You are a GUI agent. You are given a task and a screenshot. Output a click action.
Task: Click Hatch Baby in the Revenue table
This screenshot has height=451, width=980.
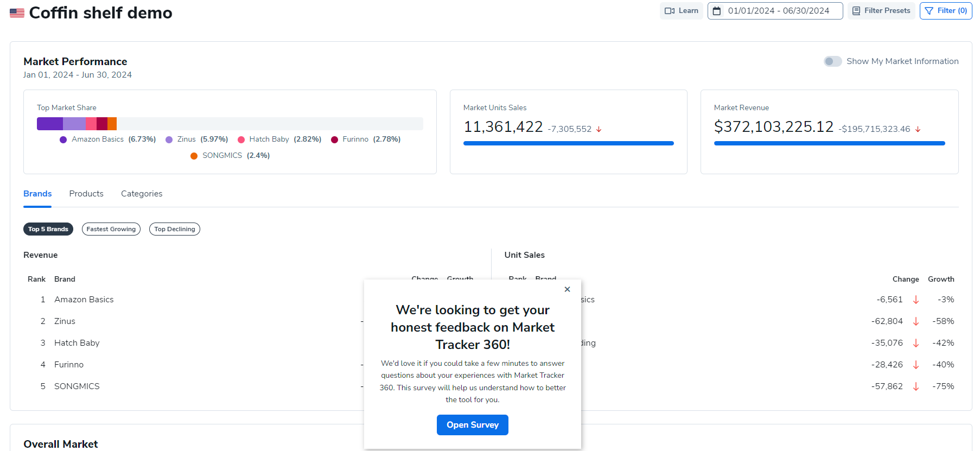click(x=77, y=343)
